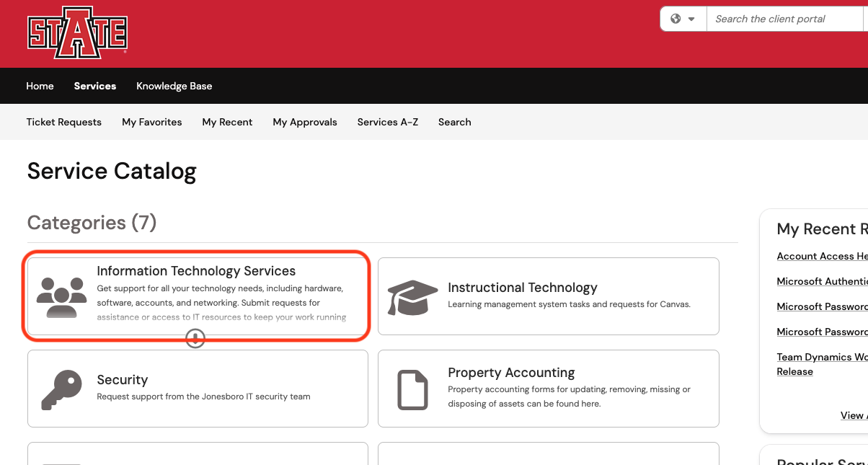This screenshot has height=465, width=868.
Task: Select the My Recent tab
Action: [228, 122]
